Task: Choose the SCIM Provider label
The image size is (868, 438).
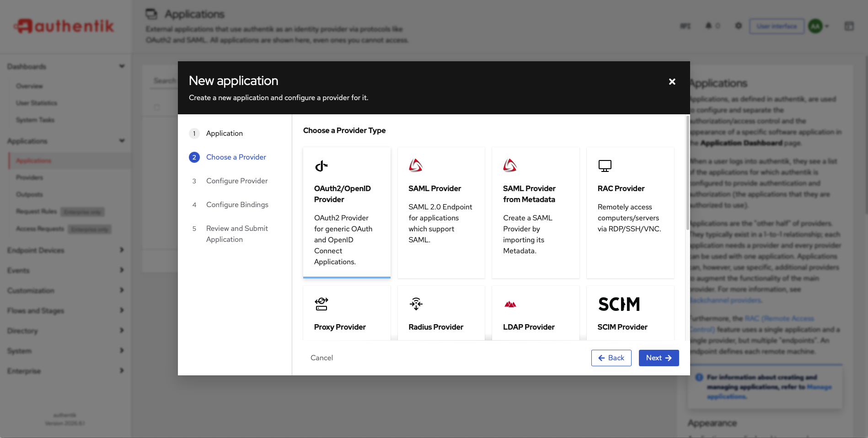Action: tap(622, 327)
